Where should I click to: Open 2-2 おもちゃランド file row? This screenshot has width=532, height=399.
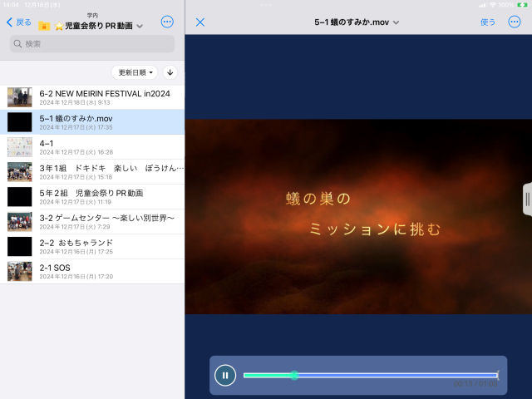point(92,246)
